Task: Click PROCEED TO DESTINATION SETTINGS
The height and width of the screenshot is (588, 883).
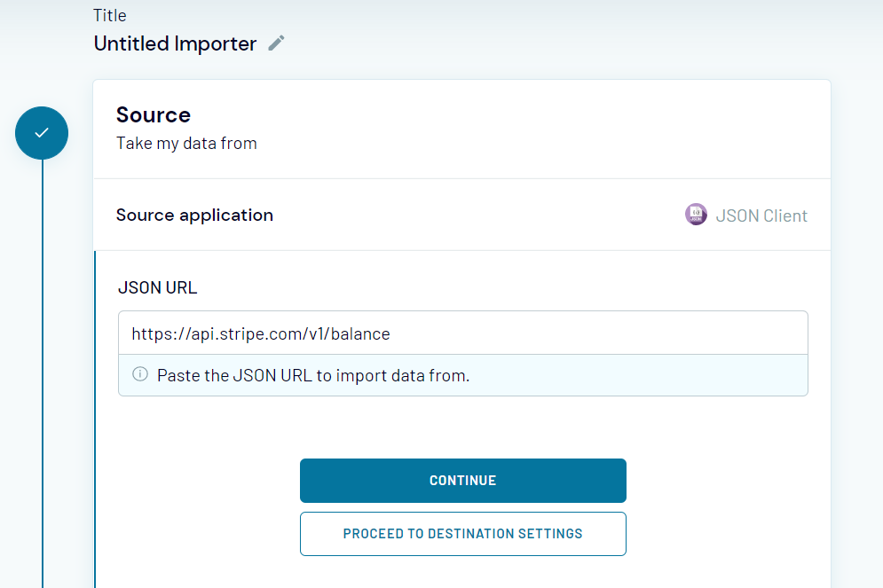Action: click(x=463, y=533)
